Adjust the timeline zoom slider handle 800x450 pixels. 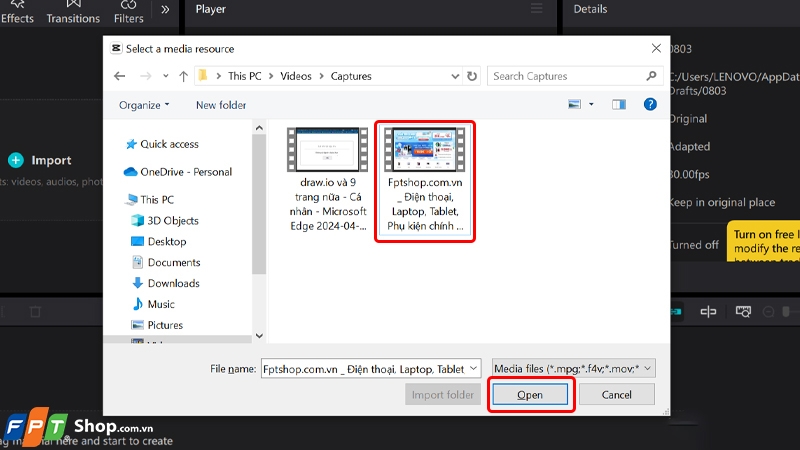(786, 311)
